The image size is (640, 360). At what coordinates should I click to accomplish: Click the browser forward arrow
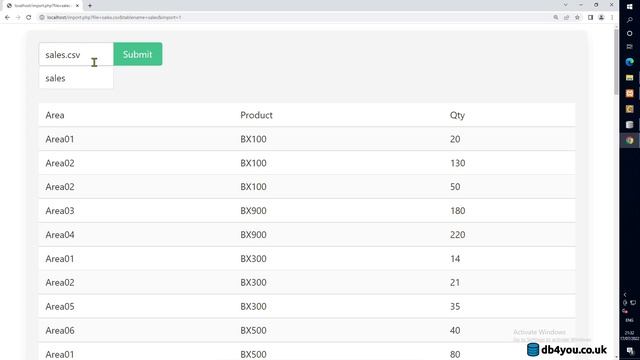click(18, 18)
